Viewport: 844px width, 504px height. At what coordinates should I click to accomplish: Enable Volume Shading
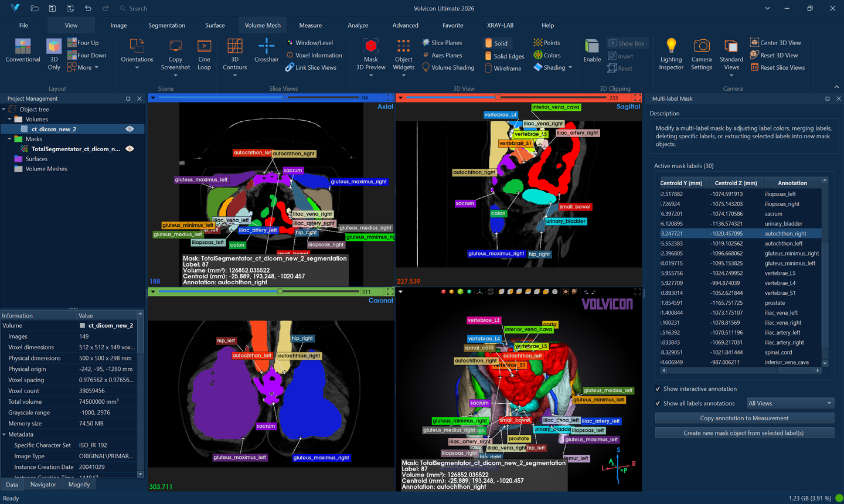pos(448,67)
